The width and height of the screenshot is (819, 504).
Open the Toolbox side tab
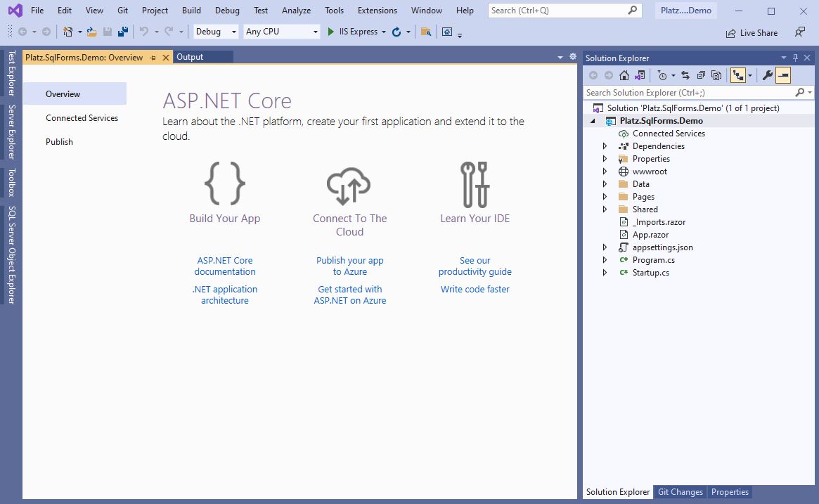(x=11, y=182)
